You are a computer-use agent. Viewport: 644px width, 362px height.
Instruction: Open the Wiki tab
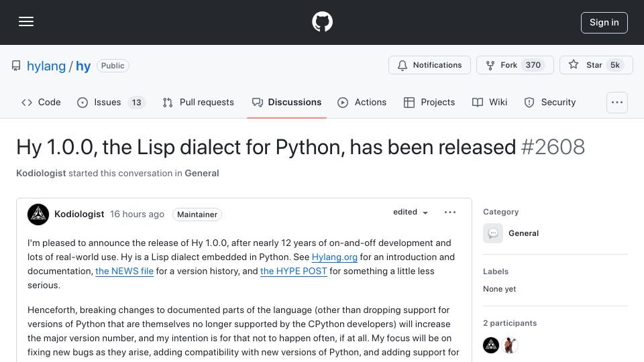pos(490,102)
